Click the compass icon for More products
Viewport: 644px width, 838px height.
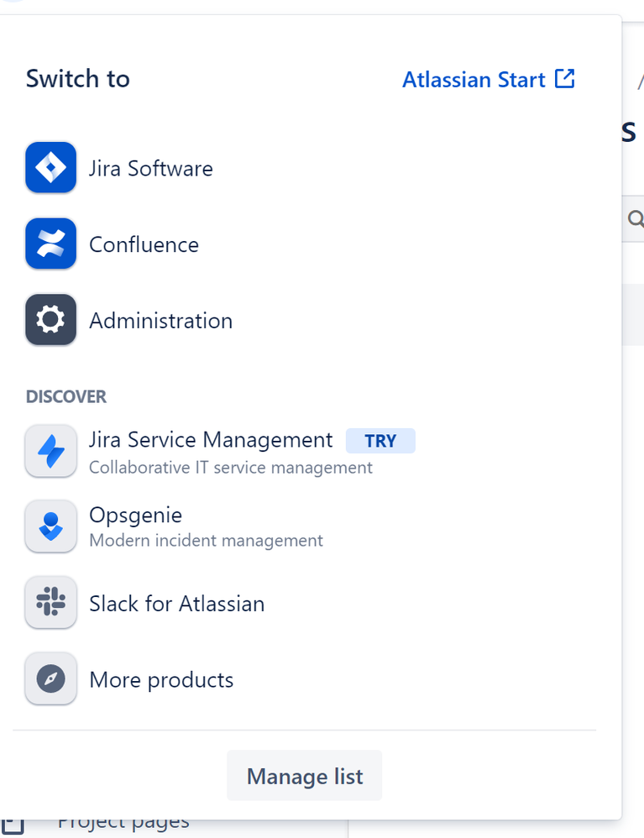[50, 678]
